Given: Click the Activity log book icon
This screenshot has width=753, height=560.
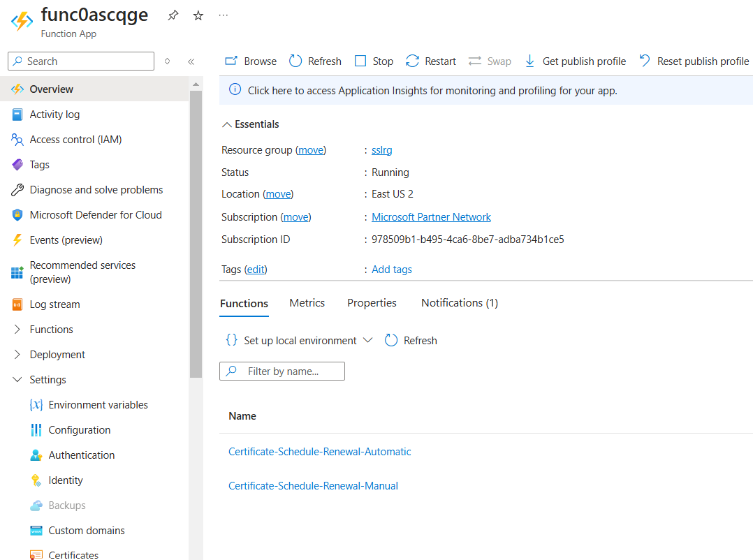Looking at the screenshot, I should coord(17,115).
